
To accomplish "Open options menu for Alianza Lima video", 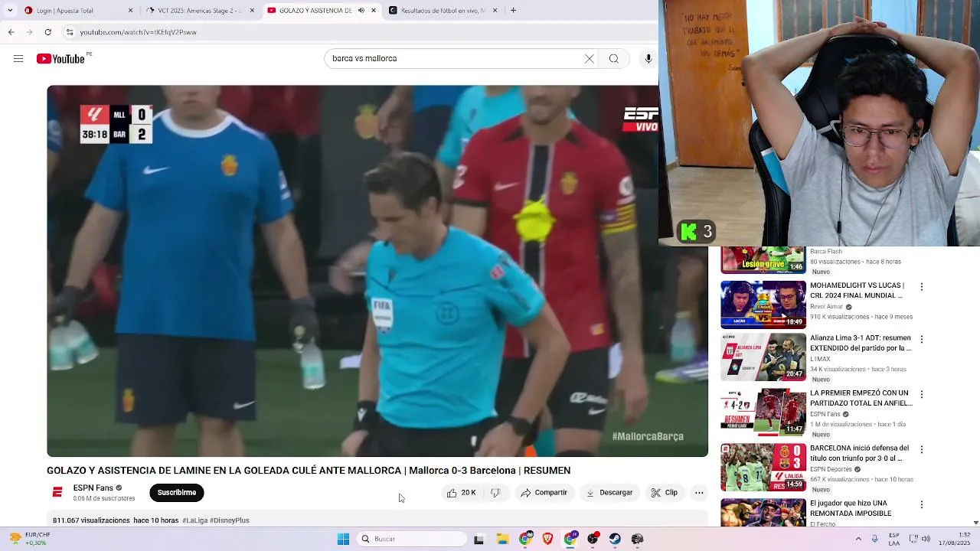I will pos(922,339).
